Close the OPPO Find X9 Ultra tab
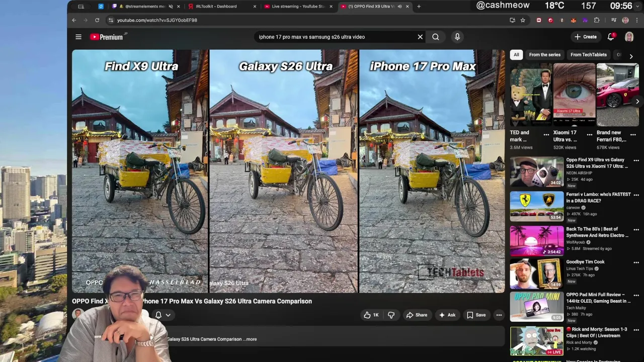 (x=407, y=7)
